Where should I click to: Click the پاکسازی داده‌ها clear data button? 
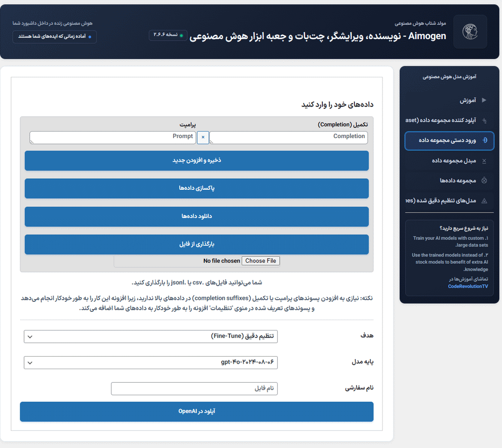196,189
